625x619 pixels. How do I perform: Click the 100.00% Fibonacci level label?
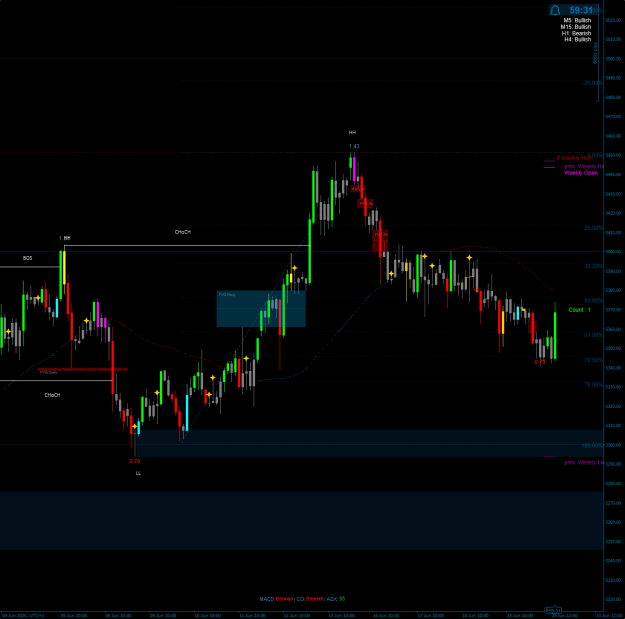click(x=592, y=445)
